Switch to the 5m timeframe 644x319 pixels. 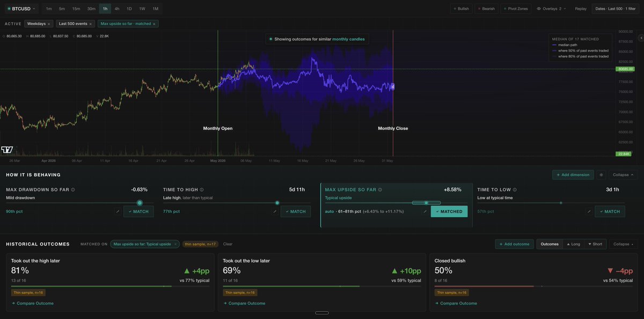point(62,9)
